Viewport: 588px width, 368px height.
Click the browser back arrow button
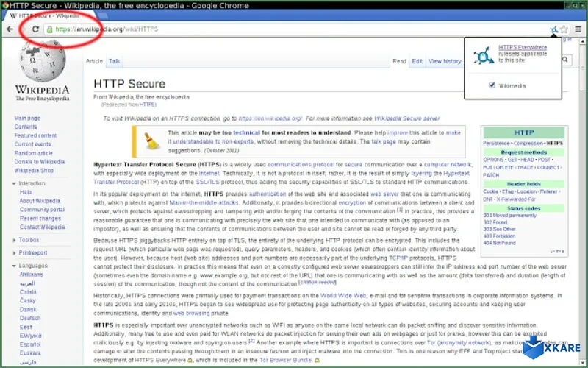pyautogui.click(x=10, y=29)
